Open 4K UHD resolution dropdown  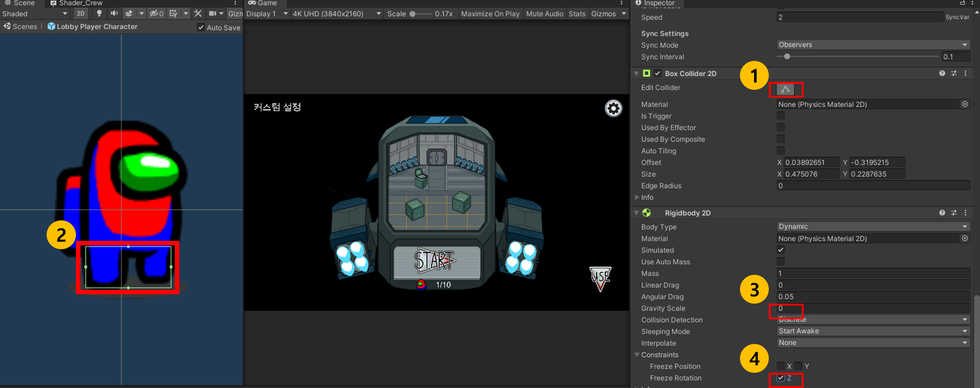pyautogui.click(x=337, y=14)
